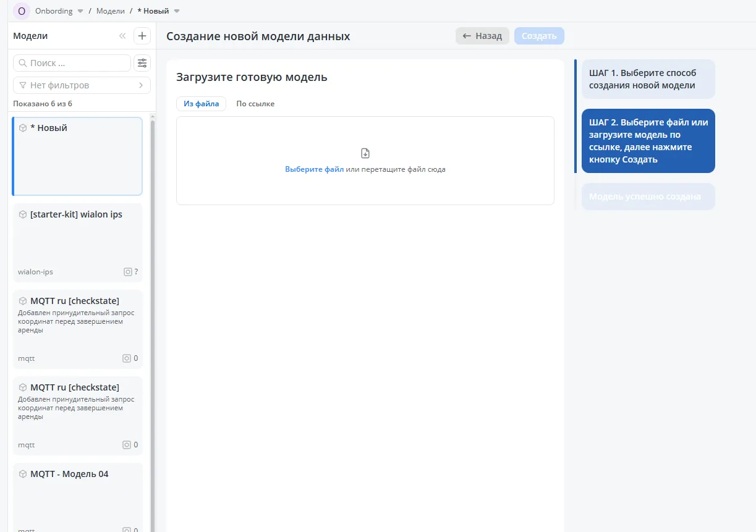Click the file upload icon in dropzone

coord(365,153)
